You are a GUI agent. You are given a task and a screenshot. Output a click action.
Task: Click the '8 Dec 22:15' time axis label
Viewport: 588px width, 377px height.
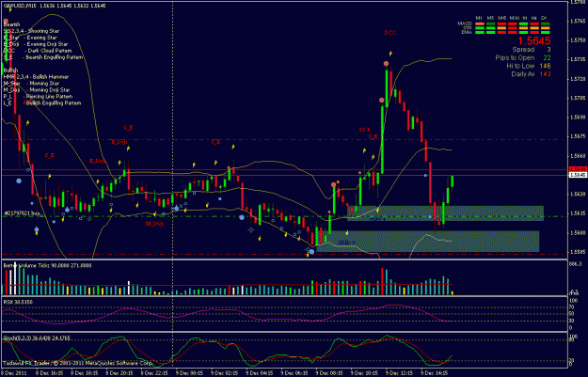click(x=154, y=373)
